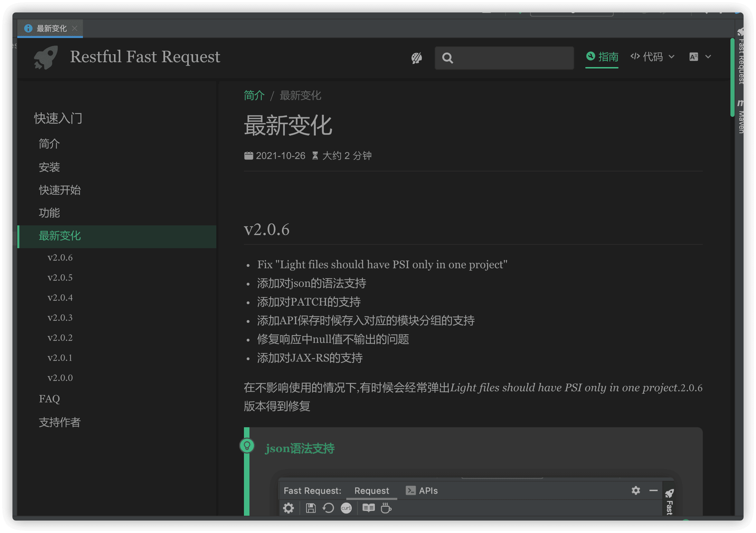Open 支持作者 page from sidebar

coord(59,422)
